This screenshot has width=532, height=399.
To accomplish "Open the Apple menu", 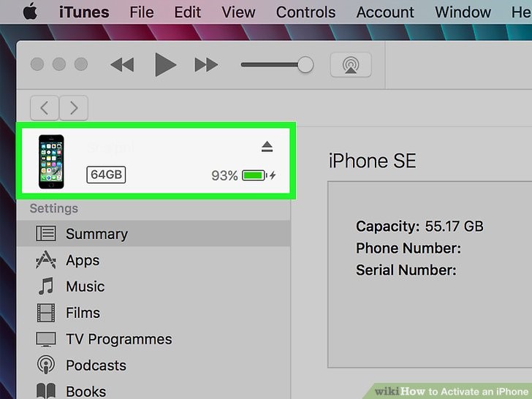I will point(31,12).
